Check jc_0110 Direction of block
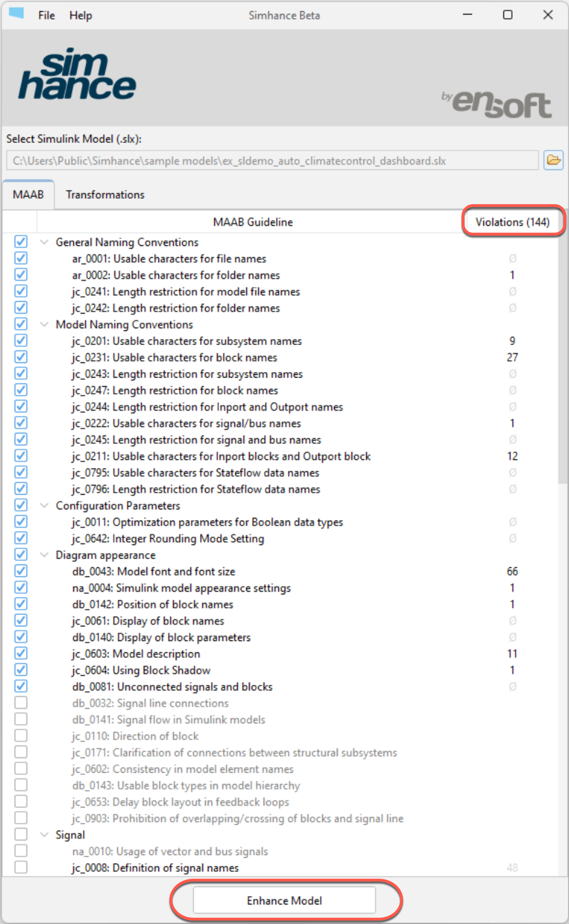 (x=21, y=735)
